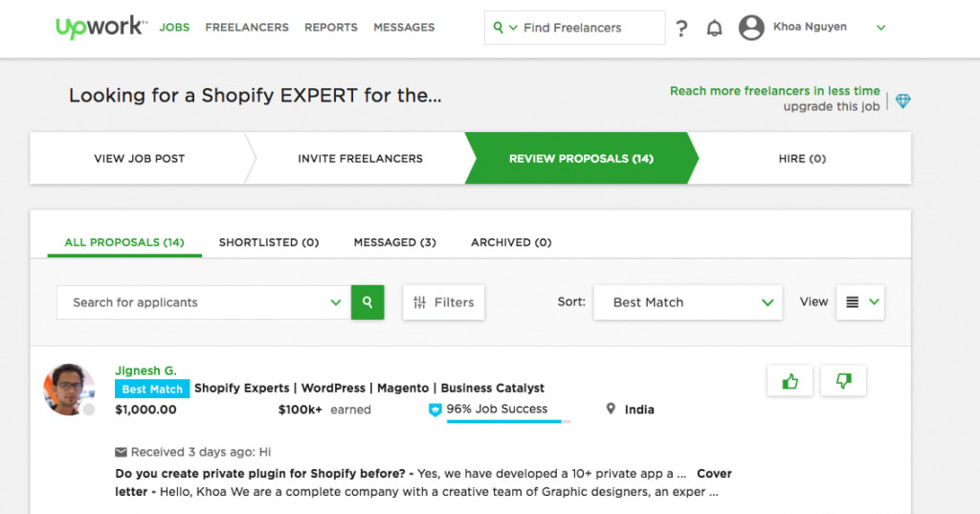Screen dimensions: 980x514
Task: Click the list view icon
Action: tap(852, 302)
